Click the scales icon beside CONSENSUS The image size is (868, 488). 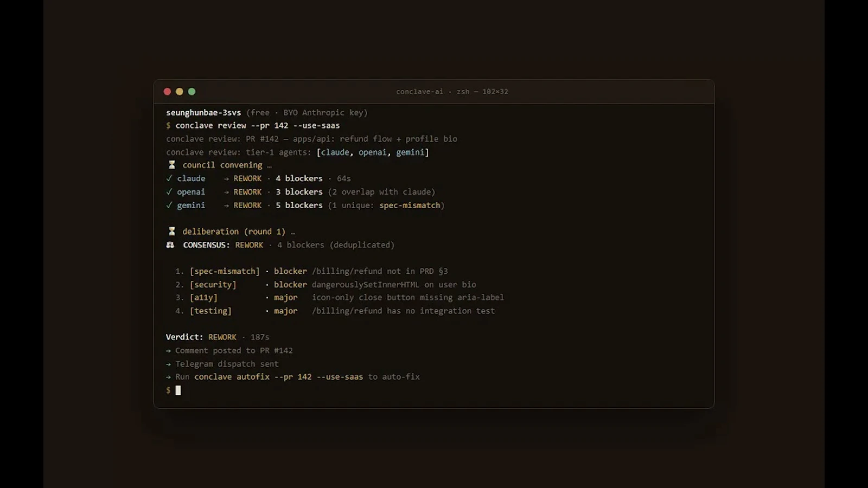(170, 245)
